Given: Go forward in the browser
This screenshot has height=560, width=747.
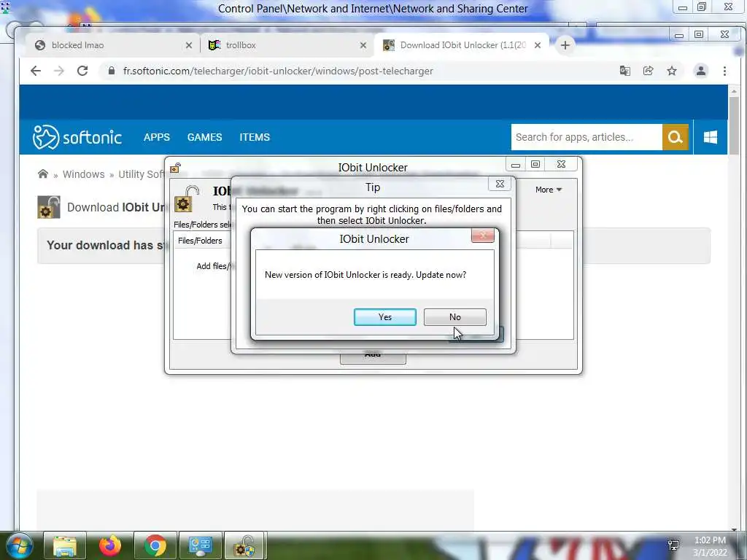Looking at the screenshot, I should tap(59, 71).
